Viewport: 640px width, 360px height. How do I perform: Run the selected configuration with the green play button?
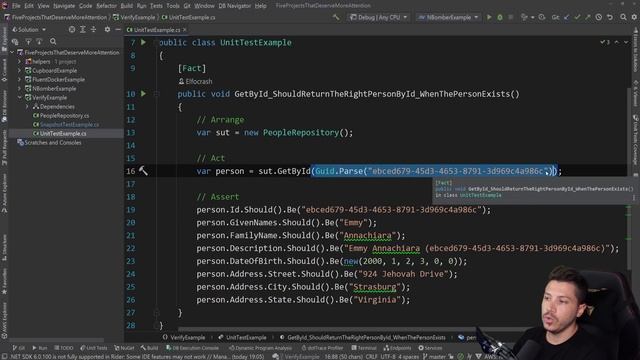(x=489, y=18)
